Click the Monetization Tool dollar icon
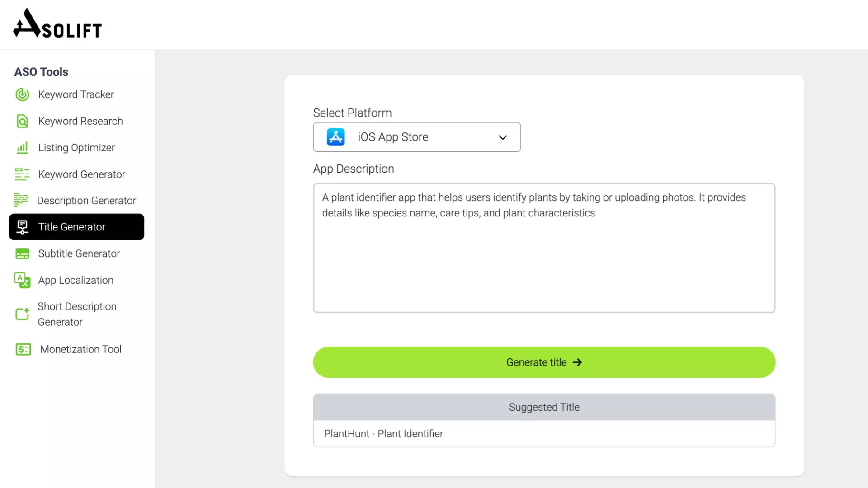Image resolution: width=868 pixels, height=488 pixels. (23, 349)
